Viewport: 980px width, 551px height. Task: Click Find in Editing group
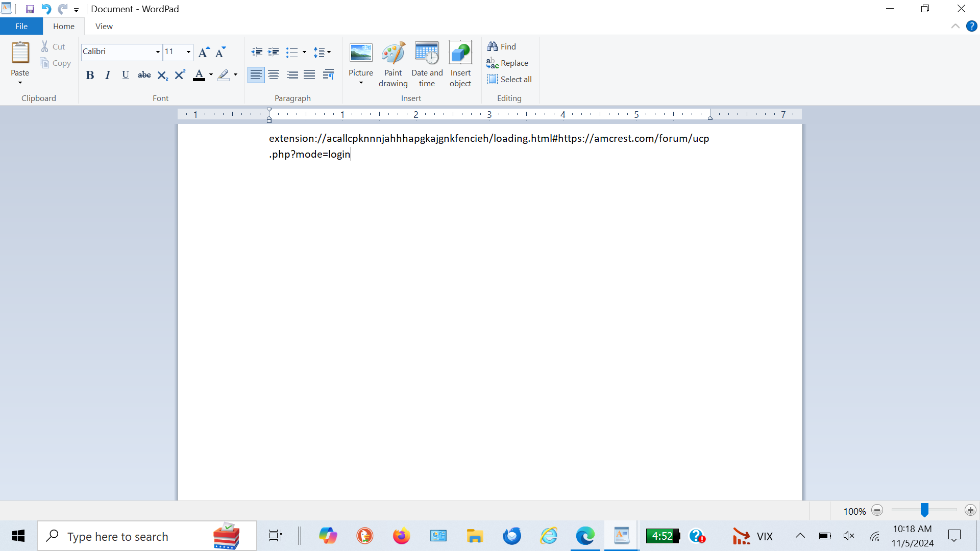501,46
